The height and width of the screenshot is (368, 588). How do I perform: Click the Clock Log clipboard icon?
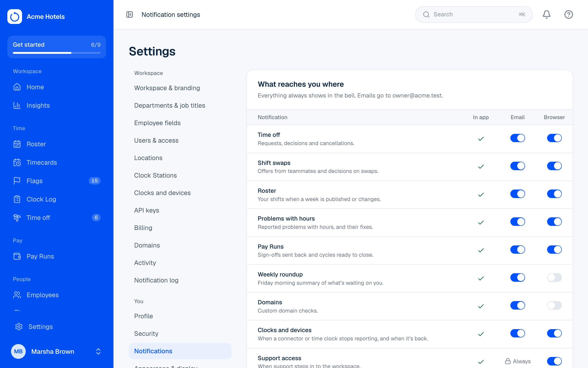pyautogui.click(x=17, y=199)
